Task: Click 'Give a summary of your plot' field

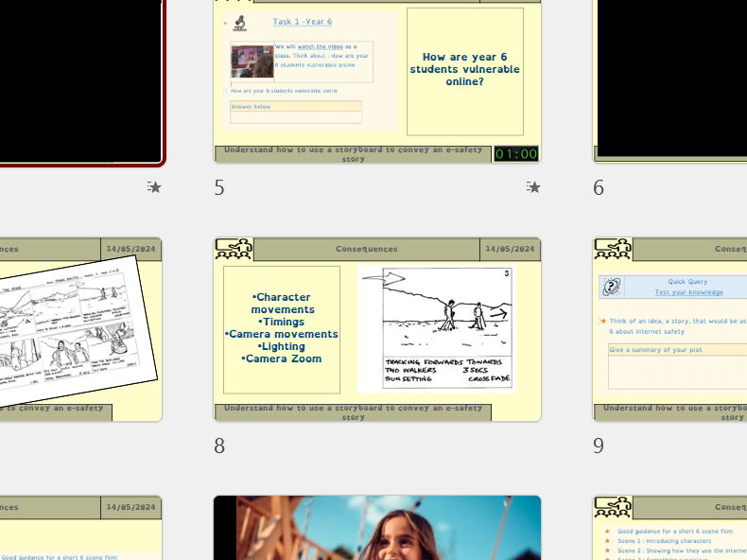Action: [x=677, y=366]
